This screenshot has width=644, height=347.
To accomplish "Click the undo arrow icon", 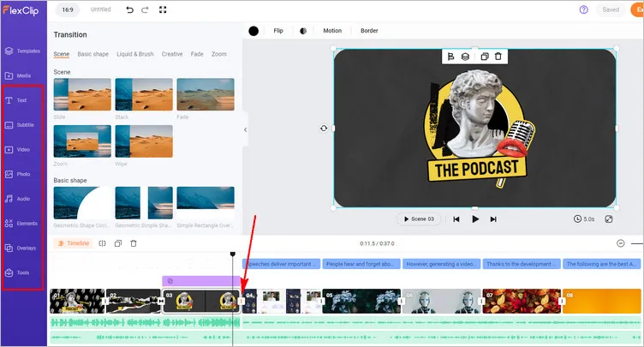I will (130, 10).
